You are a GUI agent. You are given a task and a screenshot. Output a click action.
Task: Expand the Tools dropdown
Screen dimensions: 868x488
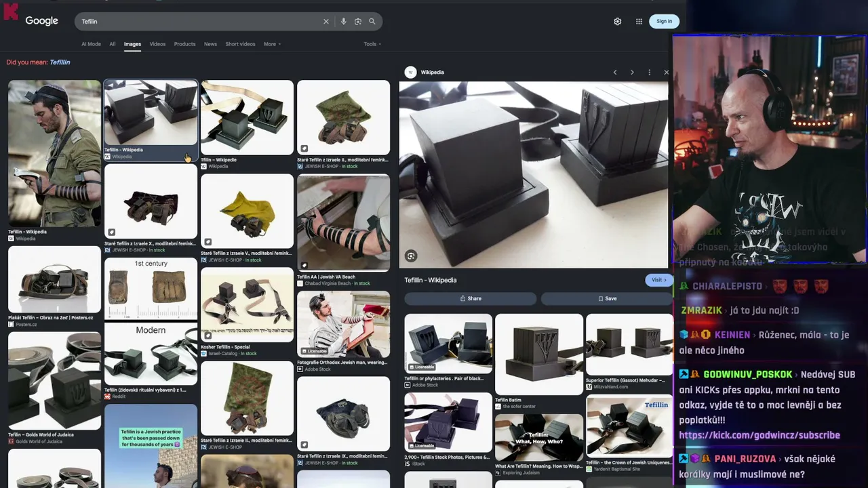pos(372,44)
